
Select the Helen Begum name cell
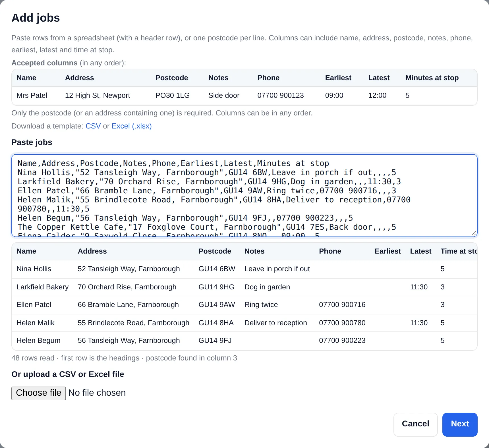tap(38, 341)
